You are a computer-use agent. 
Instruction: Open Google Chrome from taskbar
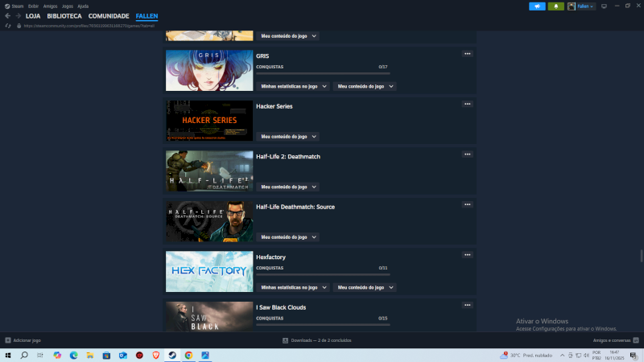coord(188,355)
